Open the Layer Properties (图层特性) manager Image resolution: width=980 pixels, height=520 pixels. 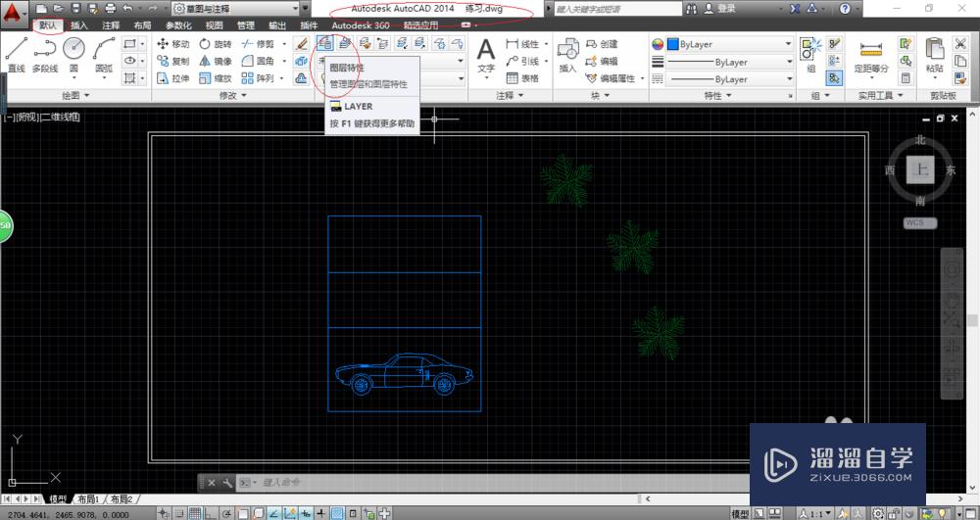[324, 44]
